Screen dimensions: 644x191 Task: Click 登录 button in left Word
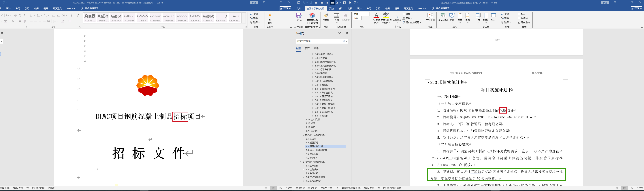pyautogui.click(x=254, y=3)
